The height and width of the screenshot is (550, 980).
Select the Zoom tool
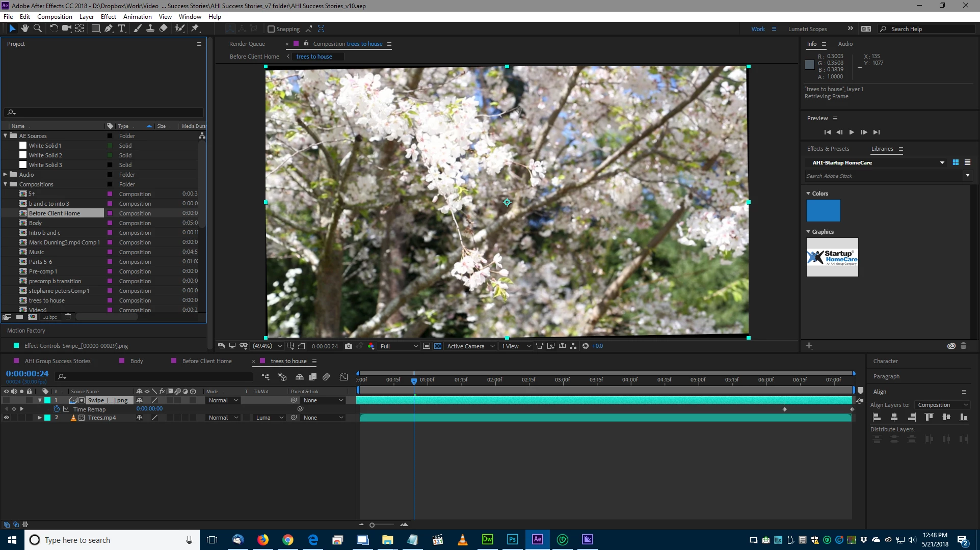[37, 29]
